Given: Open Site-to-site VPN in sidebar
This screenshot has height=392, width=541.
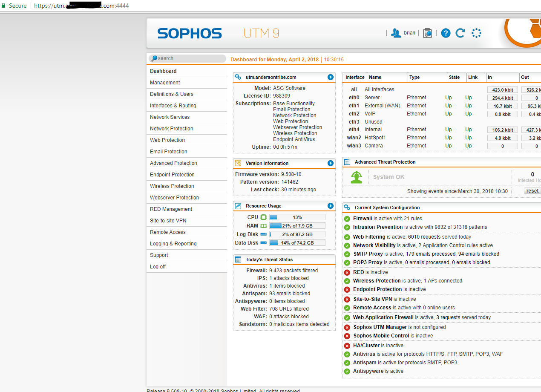Looking at the screenshot, I should pyautogui.click(x=187, y=221).
